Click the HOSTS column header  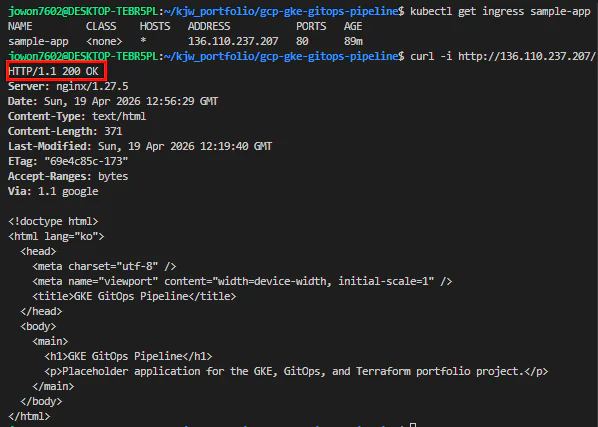pyautogui.click(x=155, y=26)
